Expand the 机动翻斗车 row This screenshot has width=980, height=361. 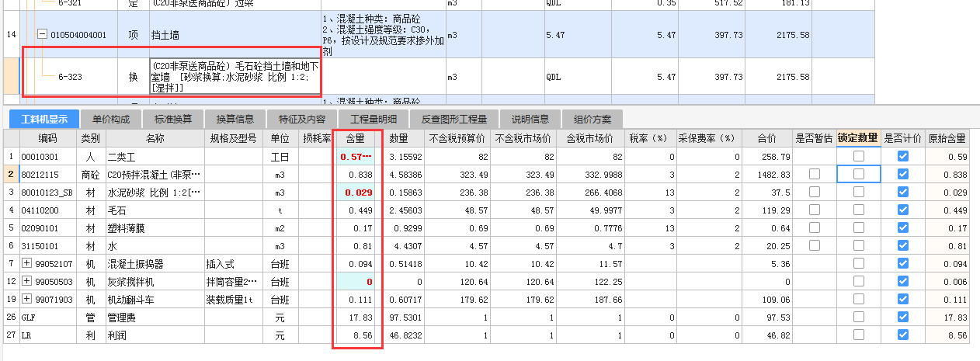point(26,299)
